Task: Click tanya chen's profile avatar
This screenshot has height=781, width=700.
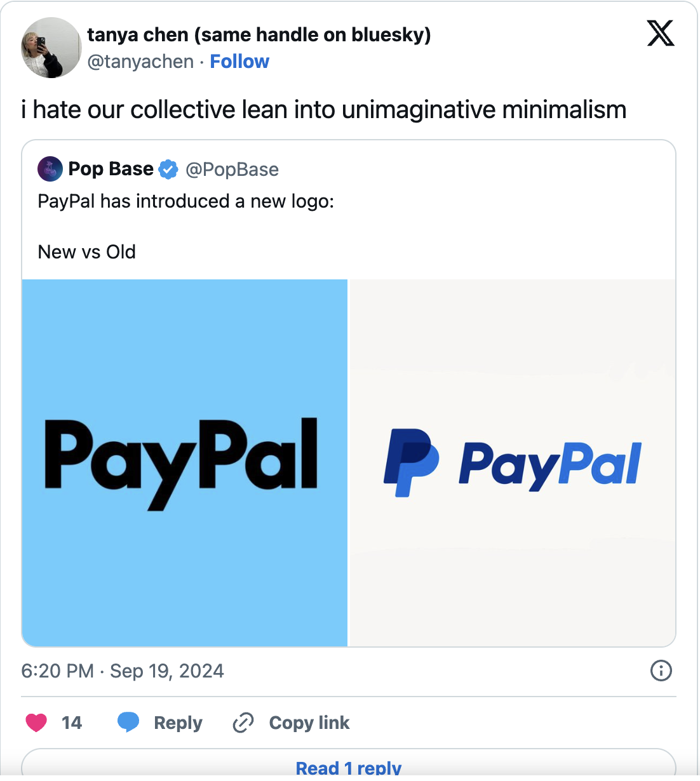Action: click(x=51, y=48)
